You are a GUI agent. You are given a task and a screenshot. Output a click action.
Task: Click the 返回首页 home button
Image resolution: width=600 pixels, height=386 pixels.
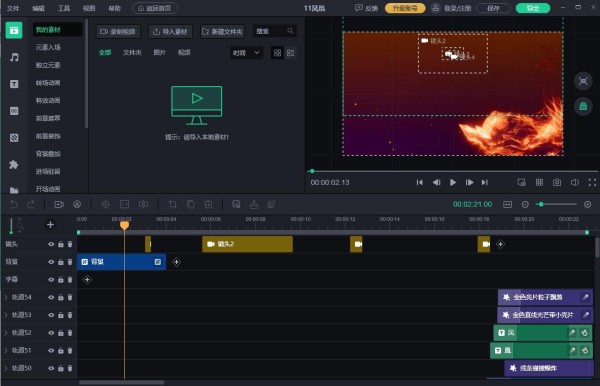(x=155, y=8)
